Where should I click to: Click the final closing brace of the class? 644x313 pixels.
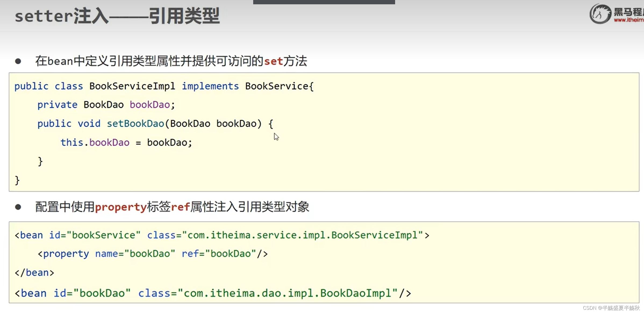pos(17,180)
